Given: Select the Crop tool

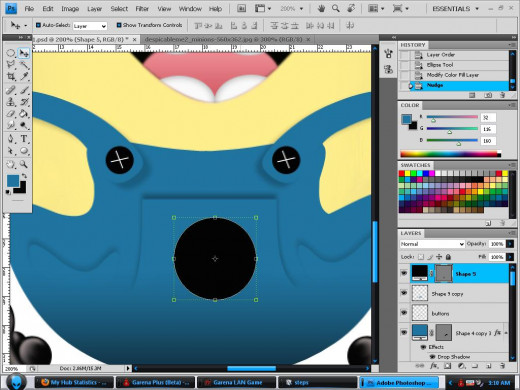Looking at the screenshot, I should click(x=11, y=77).
